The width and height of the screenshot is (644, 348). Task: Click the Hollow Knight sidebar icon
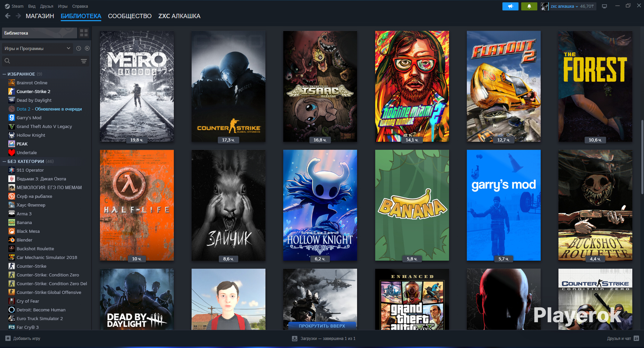coord(11,135)
